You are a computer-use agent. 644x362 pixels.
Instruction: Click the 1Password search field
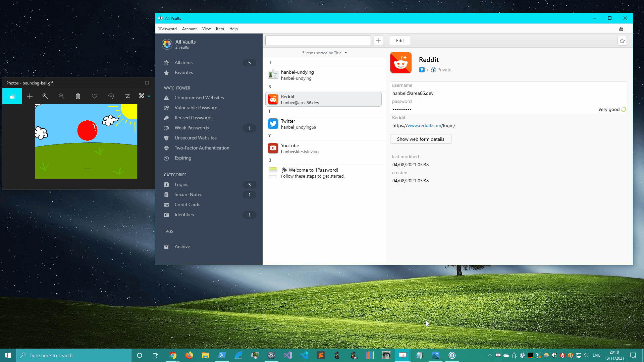click(x=318, y=41)
